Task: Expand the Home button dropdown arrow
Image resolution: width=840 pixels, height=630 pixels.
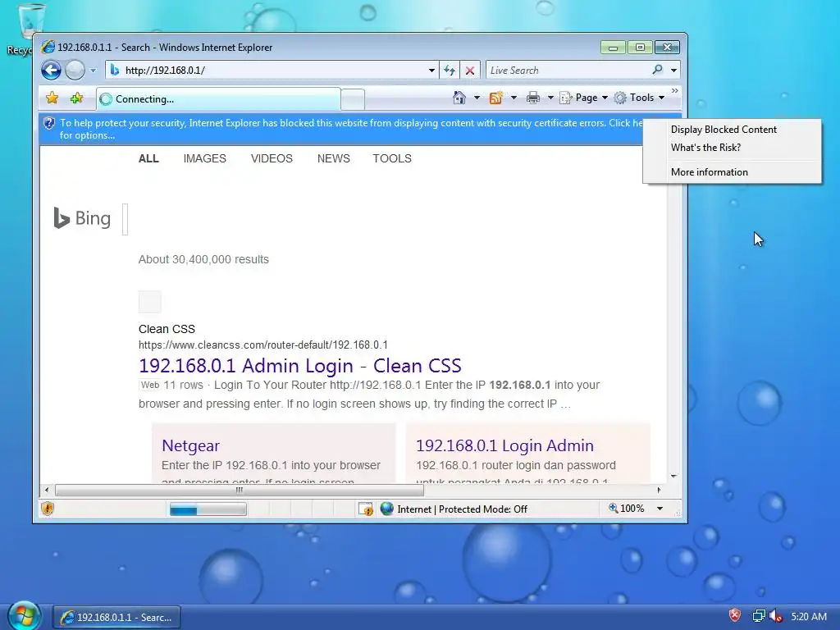Action: click(477, 98)
